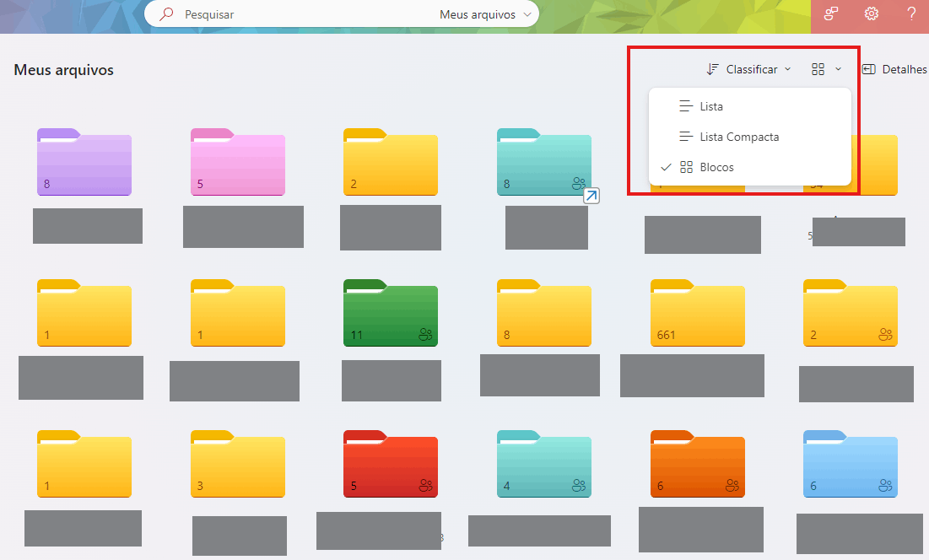Click the help question mark icon

tap(911, 13)
